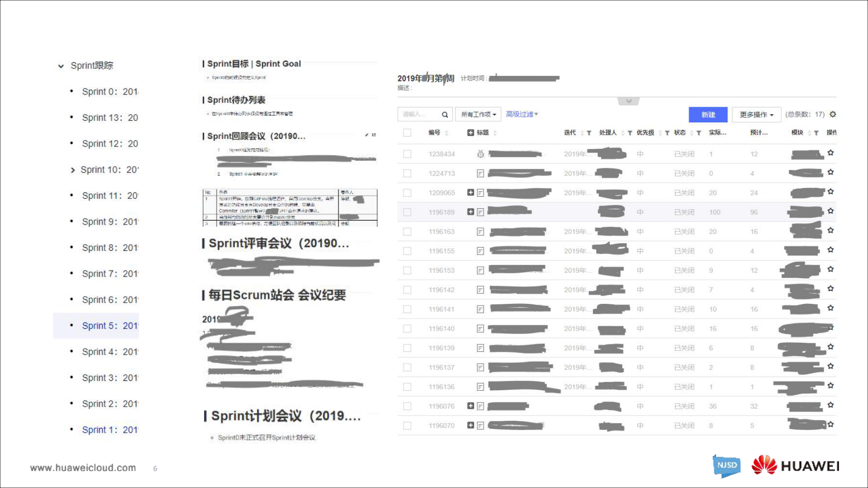This screenshot has width=868, height=488.
Task: Select row 1209065 checkbox
Action: pyautogui.click(x=407, y=193)
